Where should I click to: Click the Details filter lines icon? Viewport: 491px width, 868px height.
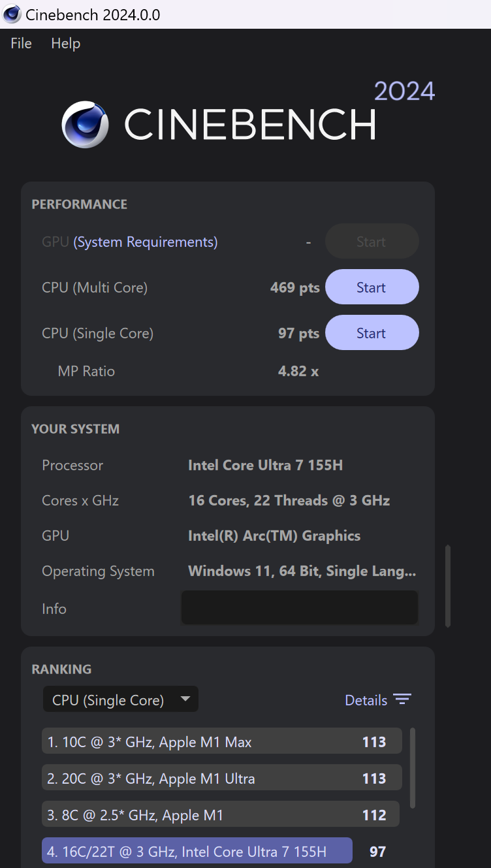coord(402,700)
